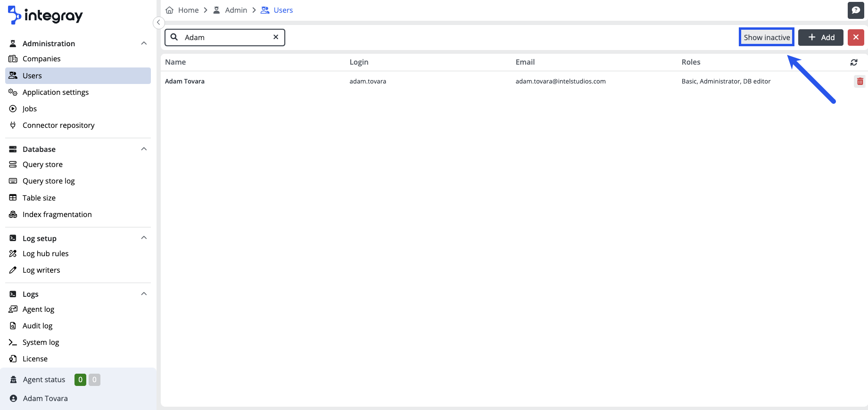Image resolution: width=868 pixels, height=410 pixels.
Task: Sort the table by Name column header
Action: tap(175, 62)
